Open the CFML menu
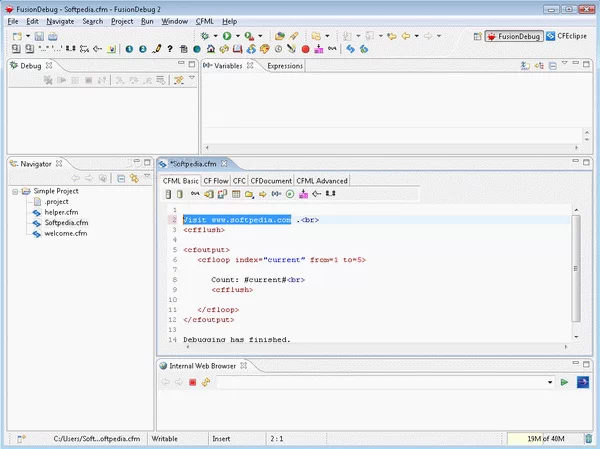Image resolution: width=600 pixels, height=449 pixels. click(205, 21)
